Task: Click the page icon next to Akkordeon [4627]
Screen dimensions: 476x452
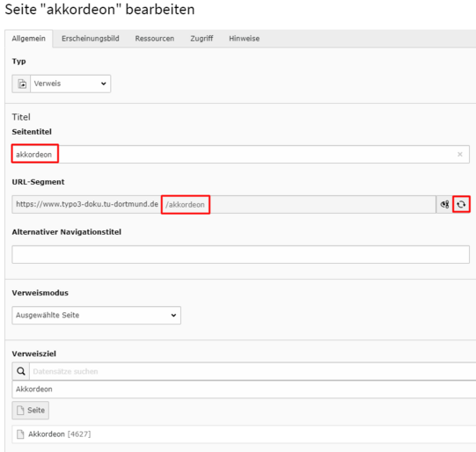Action: [20, 434]
